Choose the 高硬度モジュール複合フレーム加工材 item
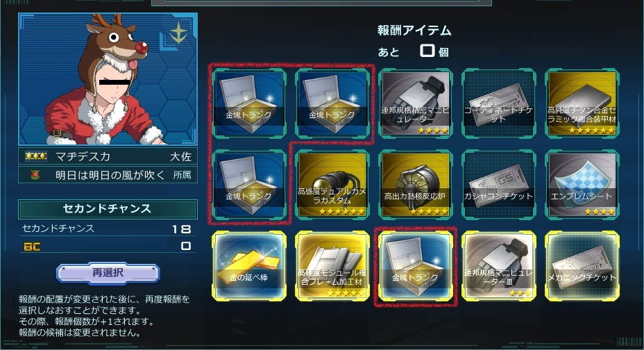The width and height of the screenshot is (644, 350). tap(332, 266)
